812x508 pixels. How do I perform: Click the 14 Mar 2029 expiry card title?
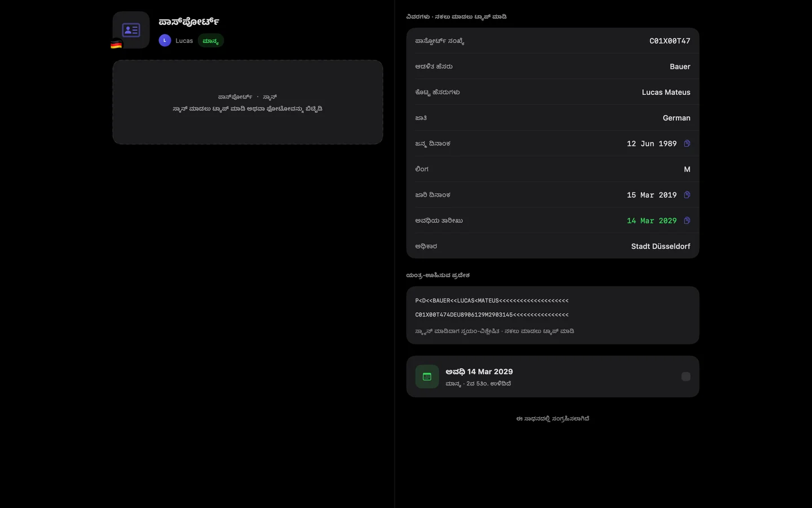click(x=479, y=371)
